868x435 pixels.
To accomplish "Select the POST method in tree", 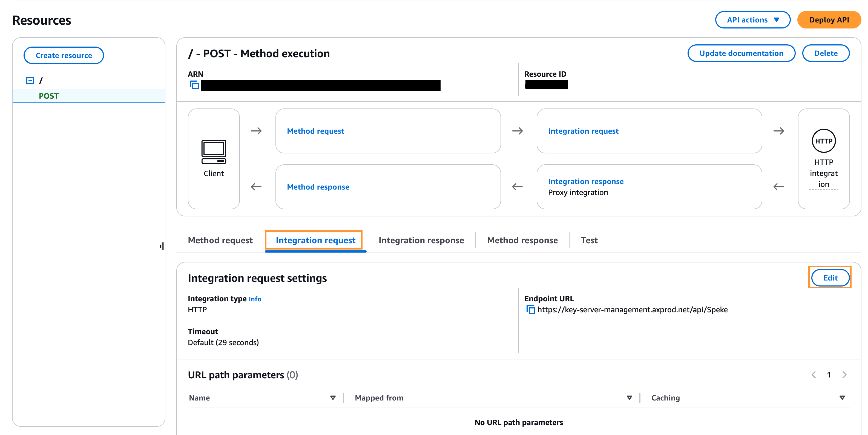I will [x=49, y=96].
